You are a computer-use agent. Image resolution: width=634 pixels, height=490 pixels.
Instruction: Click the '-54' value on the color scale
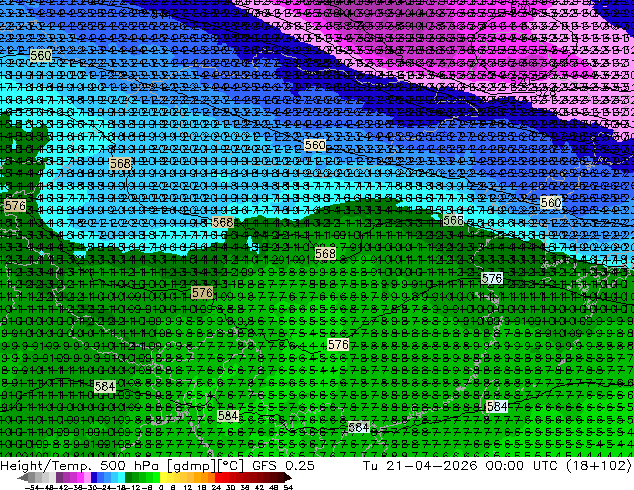34,487
